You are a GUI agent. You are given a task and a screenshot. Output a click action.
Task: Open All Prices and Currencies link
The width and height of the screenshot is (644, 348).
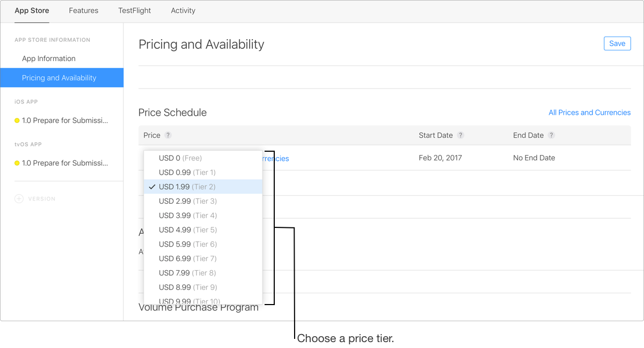coord(589,113)
